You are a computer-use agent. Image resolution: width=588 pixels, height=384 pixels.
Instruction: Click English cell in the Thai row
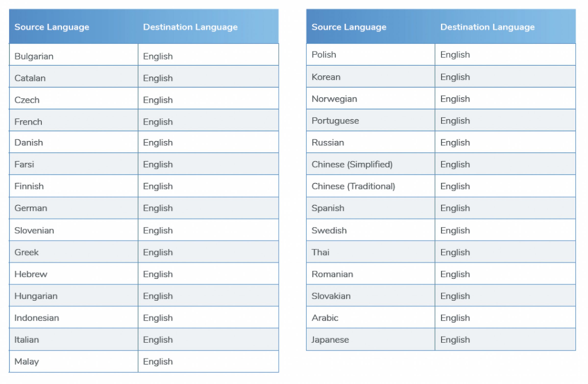pyautogui.click(x=505, y=252)
